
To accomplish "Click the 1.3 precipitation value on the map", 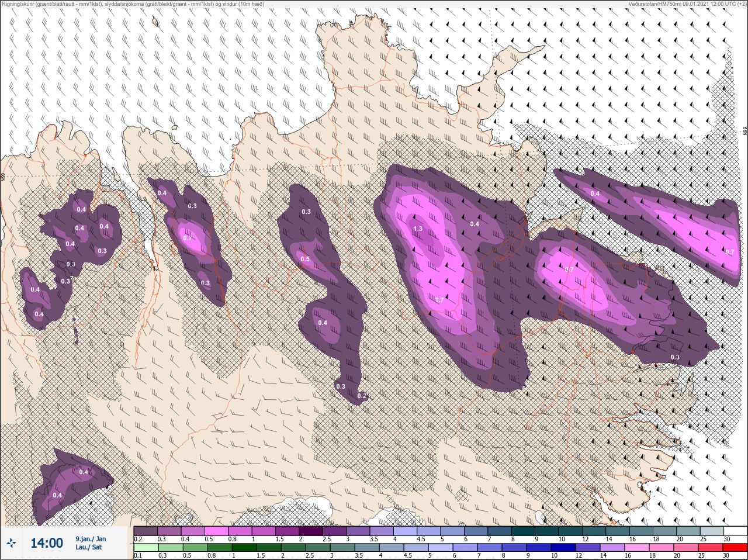I will tap(418, 229).
